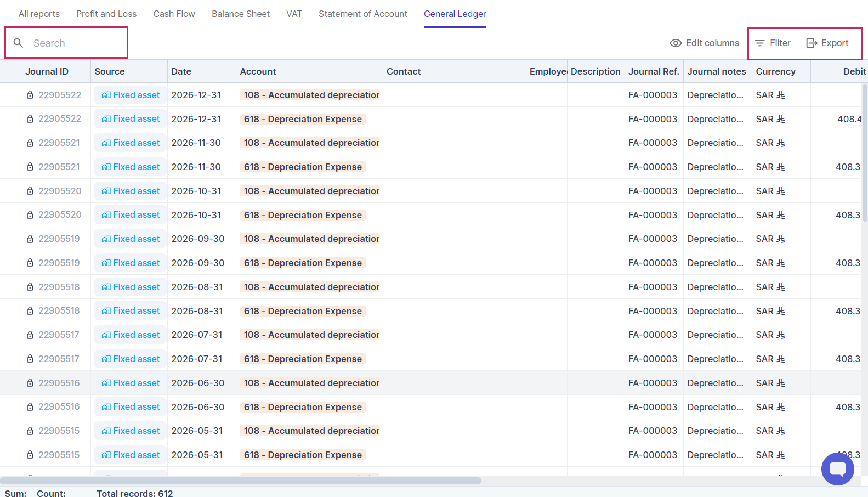Switch to Profit and Loss tab
The height and width of the screenshot is (497, 868).
(106, 14)
